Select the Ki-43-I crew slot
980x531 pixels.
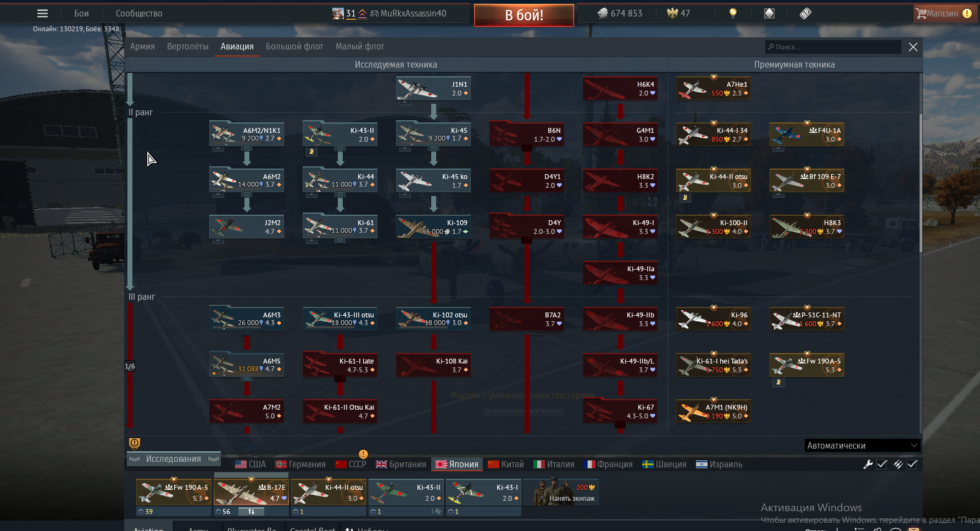coord(483,491)
